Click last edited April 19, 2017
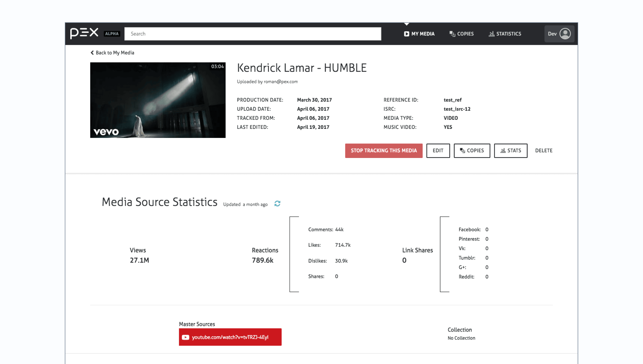Screen dimensions: 643x364 313,127
